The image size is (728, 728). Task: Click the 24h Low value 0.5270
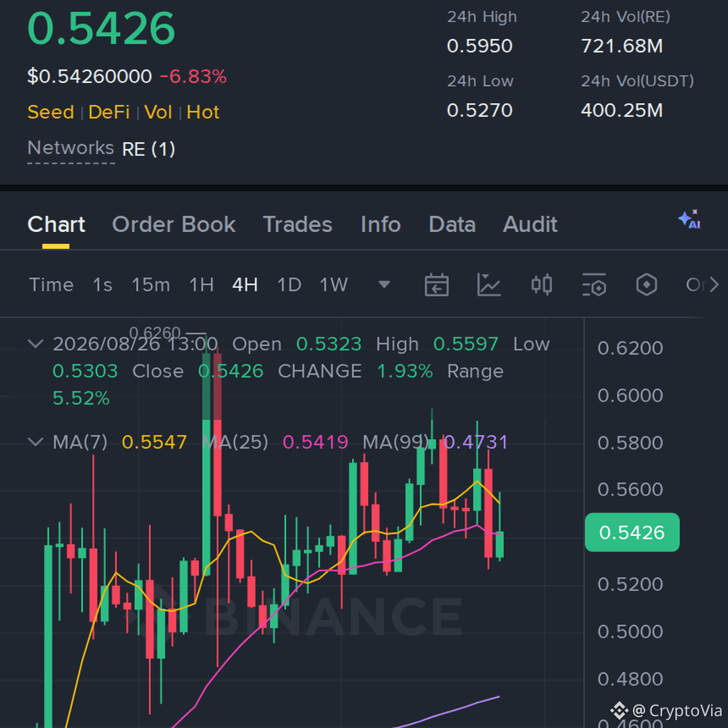coord(480,111)
